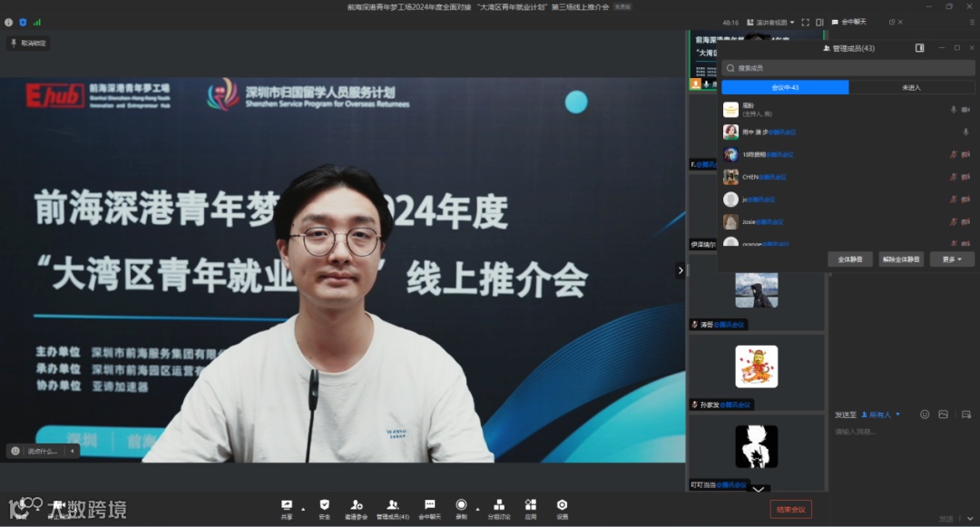Select the 孙家发 participant video tile
This screenshot has height=527, width=980.
pos(756,373)
